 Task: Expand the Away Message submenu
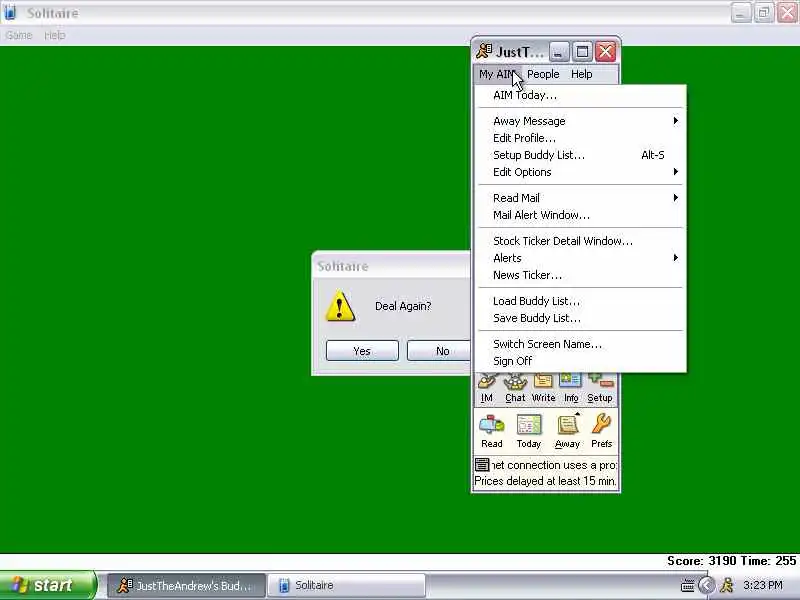pyautogui.click(x=581, y=121)
